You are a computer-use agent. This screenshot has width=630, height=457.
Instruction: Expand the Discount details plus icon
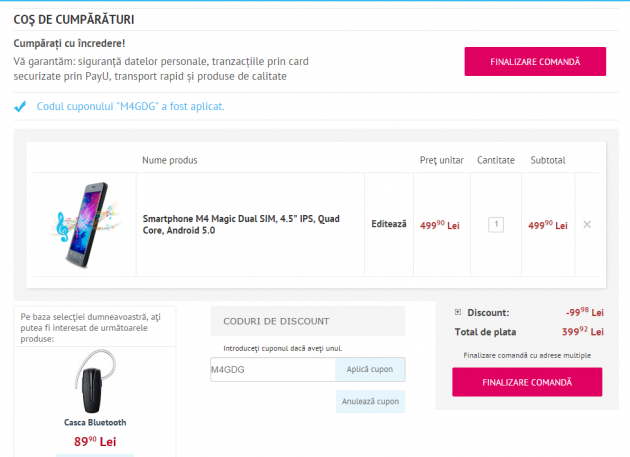point(458,312)
